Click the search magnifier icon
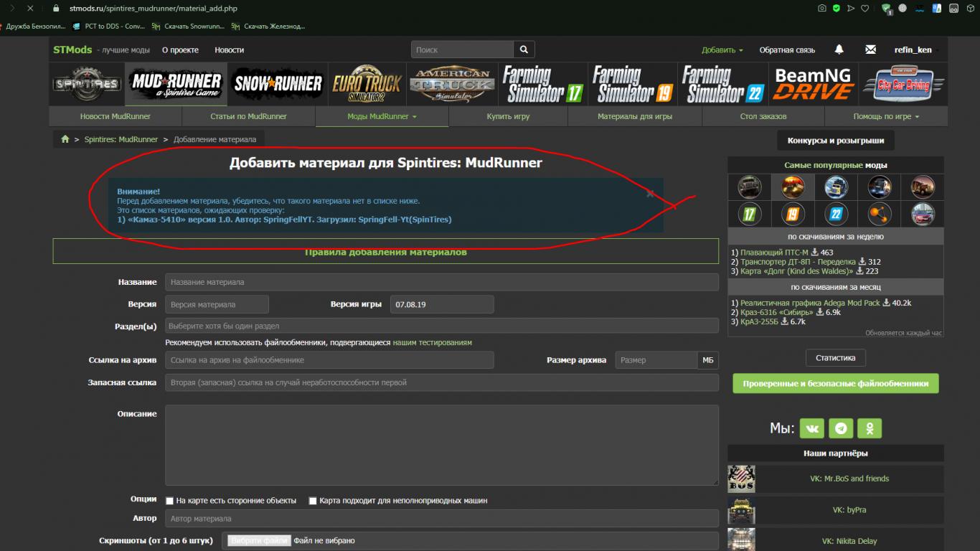Viewport: 980px width, 551px height. pos(524,50)
